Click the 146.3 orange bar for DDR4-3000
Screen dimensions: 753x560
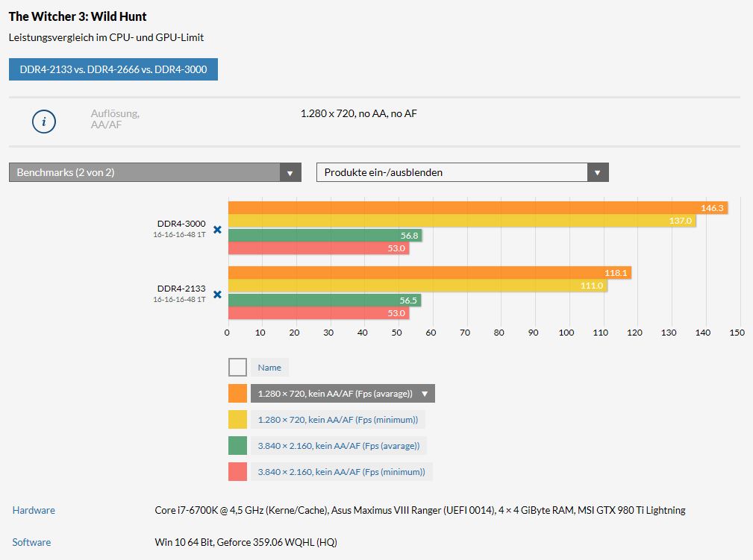(x=478, y=208)
